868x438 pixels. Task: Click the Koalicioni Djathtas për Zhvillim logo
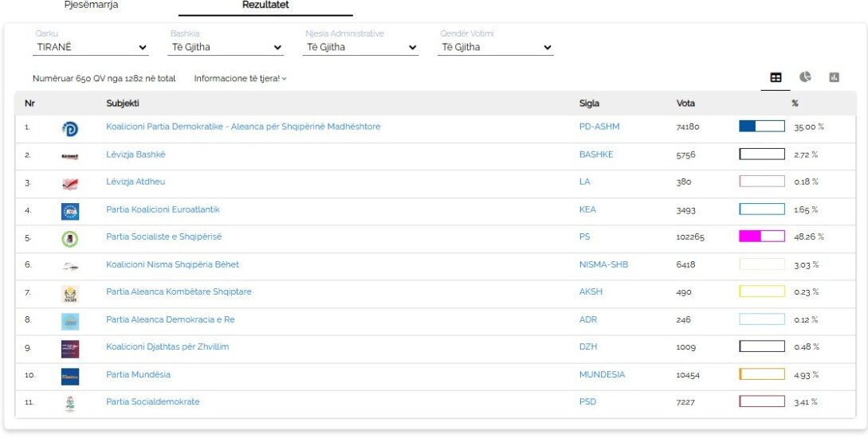(70, 349)
